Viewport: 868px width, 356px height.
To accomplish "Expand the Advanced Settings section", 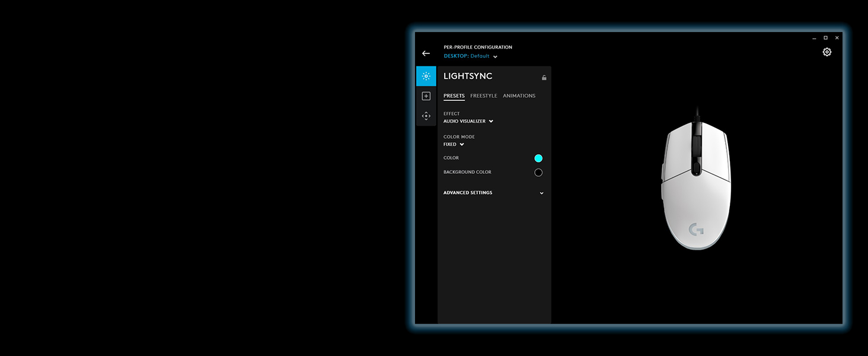I will click(x=493, y=193).
